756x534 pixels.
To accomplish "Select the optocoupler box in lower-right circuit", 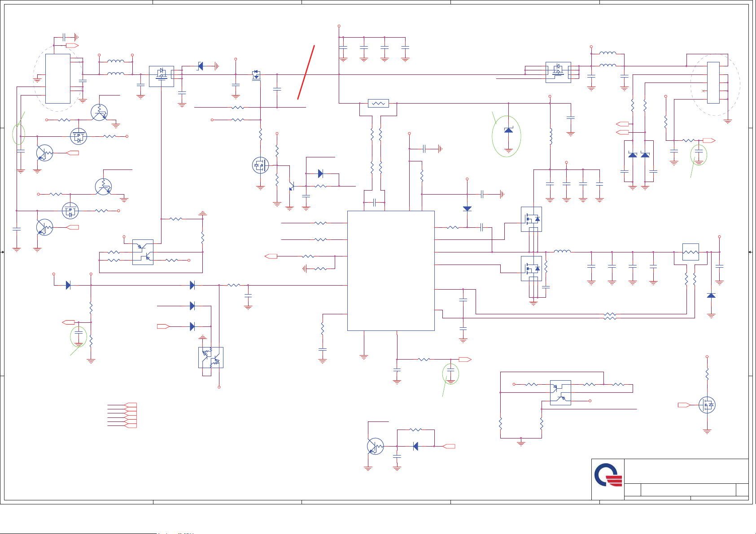I will tap(560, 393).
